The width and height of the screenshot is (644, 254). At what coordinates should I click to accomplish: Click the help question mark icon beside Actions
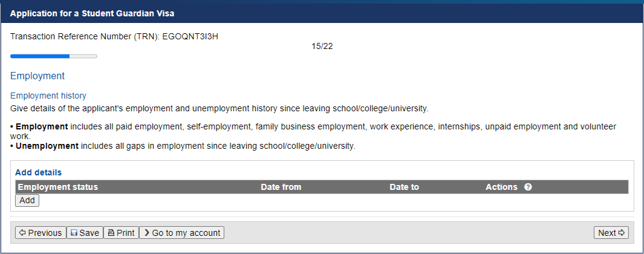coord(528,187)
